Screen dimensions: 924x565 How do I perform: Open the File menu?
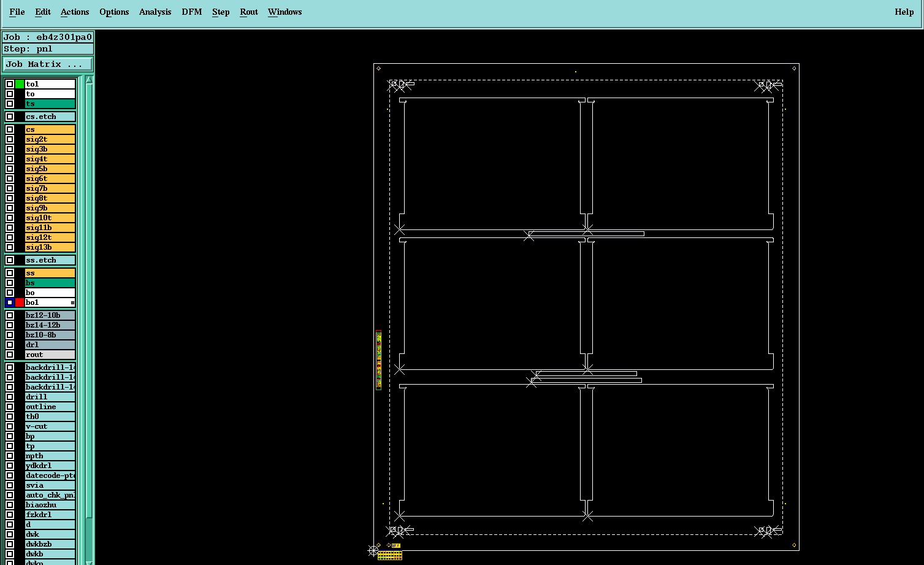coord(17,12)
